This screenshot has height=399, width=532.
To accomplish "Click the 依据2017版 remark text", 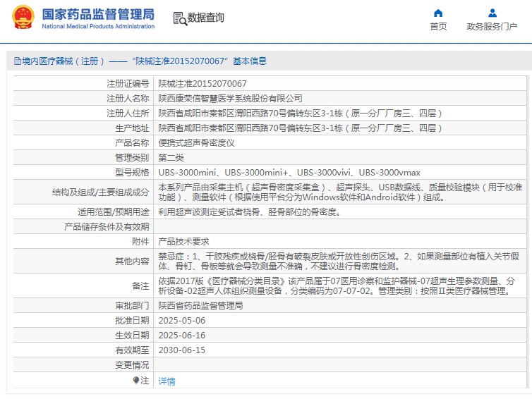I will (x=337, y=286).
